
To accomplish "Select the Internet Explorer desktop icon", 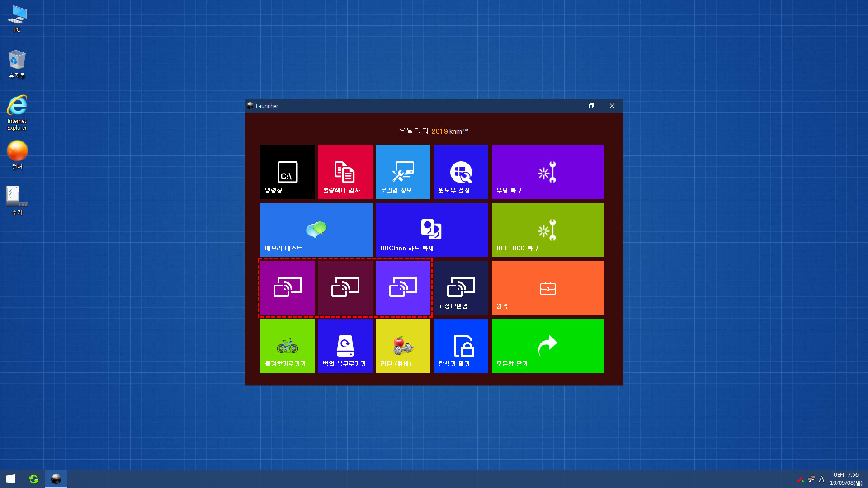I will 17,113.
